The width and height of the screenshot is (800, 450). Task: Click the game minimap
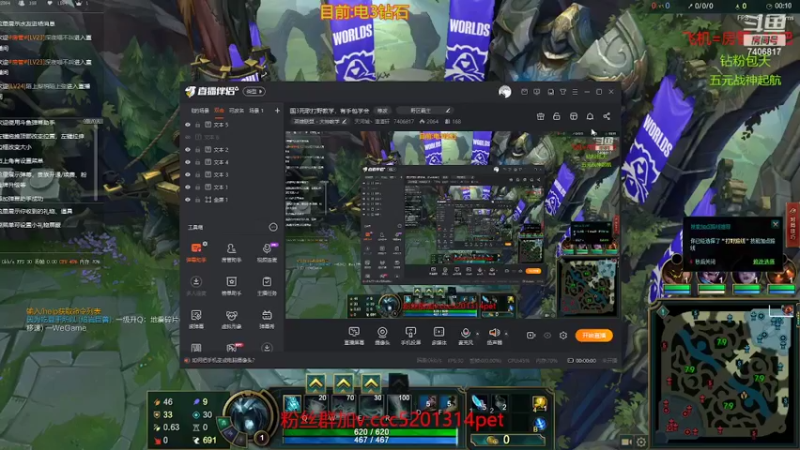pyautogui.click(x=723, y=375)
